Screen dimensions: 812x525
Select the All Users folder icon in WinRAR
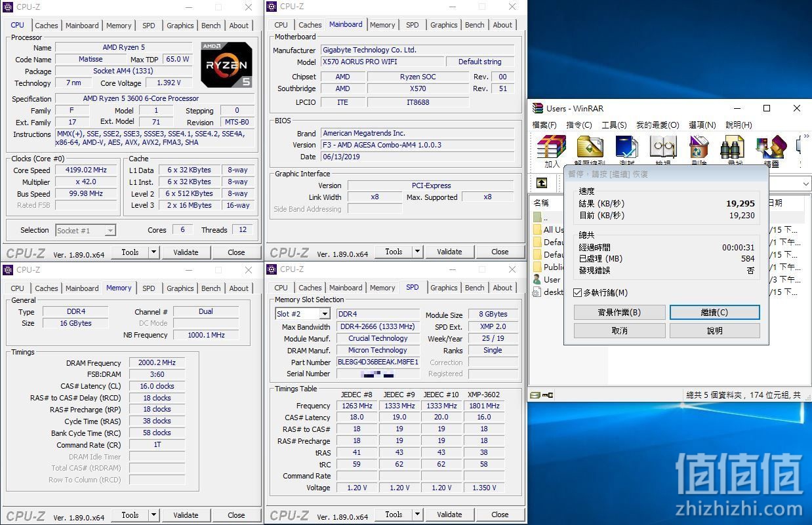pyautogui.click(x=537, y=229)
